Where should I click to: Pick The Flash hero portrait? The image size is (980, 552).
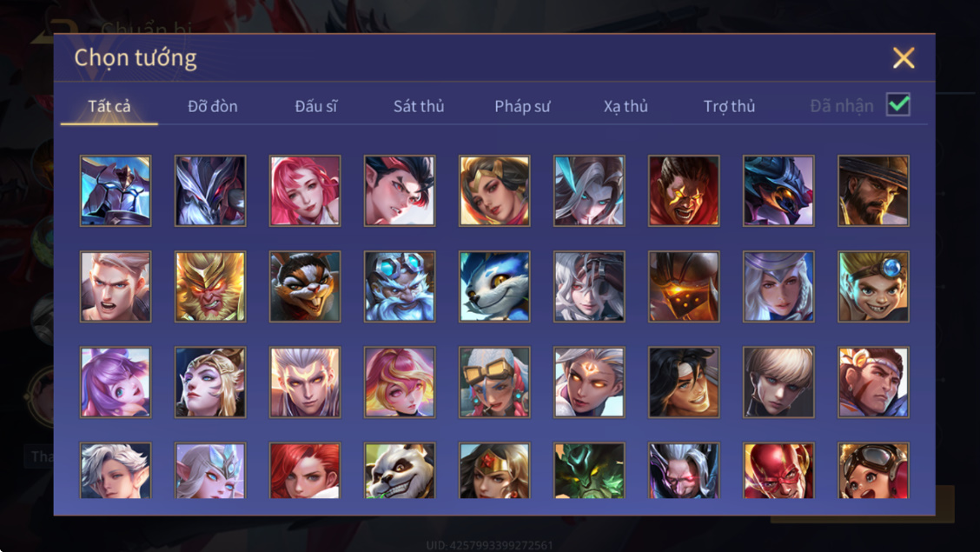(778, 471)
